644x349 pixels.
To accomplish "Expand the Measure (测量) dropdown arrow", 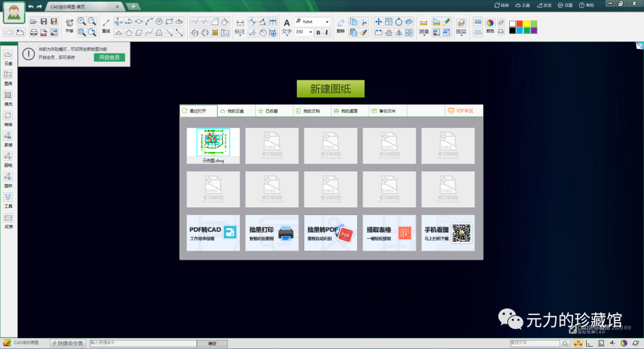I will point(423,36).
